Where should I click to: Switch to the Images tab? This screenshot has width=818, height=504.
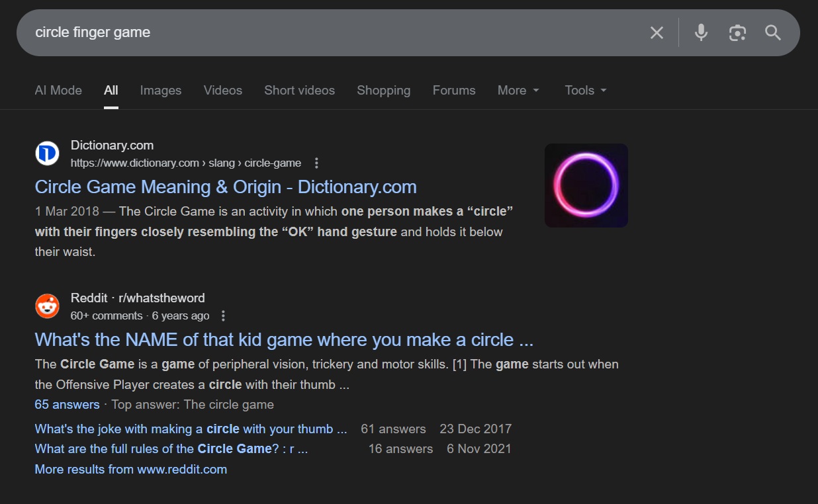pos(161,91)
